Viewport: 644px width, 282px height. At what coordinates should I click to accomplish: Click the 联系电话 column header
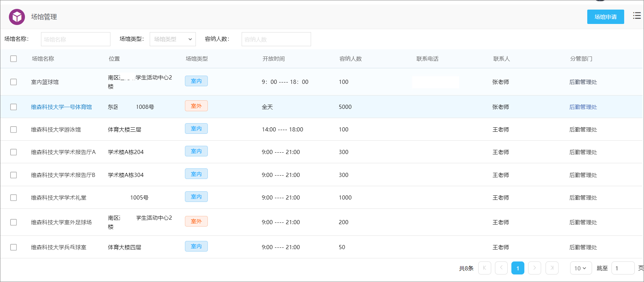[427, 59]
